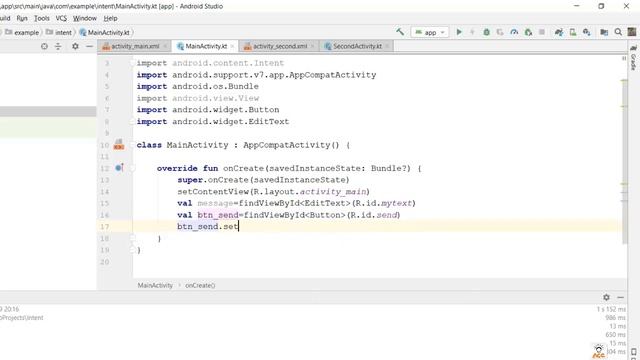Click the android.os.Bundle import line

point(198,86)
